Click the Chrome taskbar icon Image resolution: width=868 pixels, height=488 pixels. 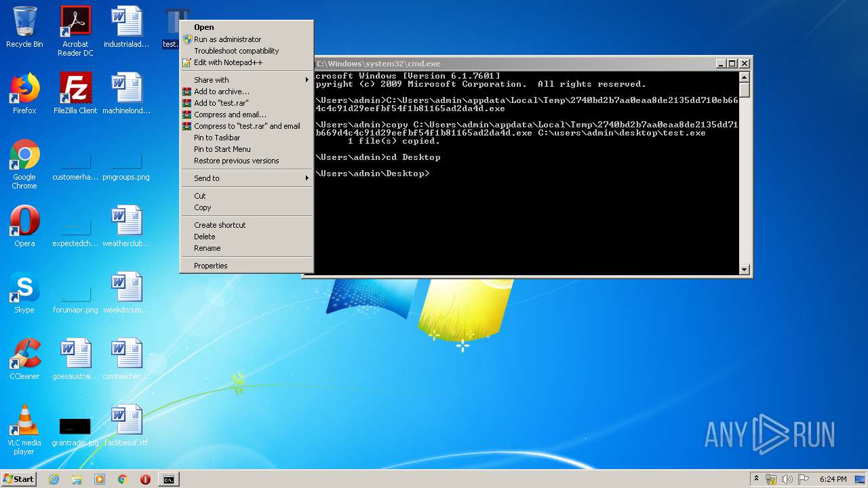point(123,479)
